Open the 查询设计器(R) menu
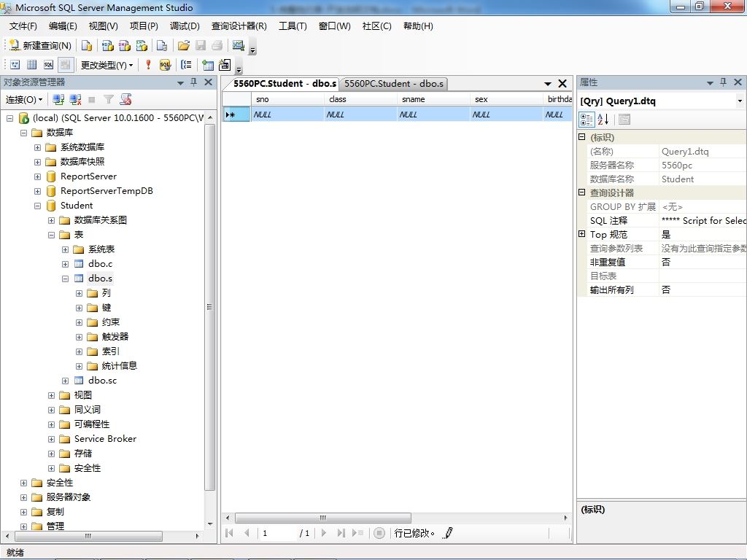The width and height of the screenshot is (747, 560). click(239, 26)
